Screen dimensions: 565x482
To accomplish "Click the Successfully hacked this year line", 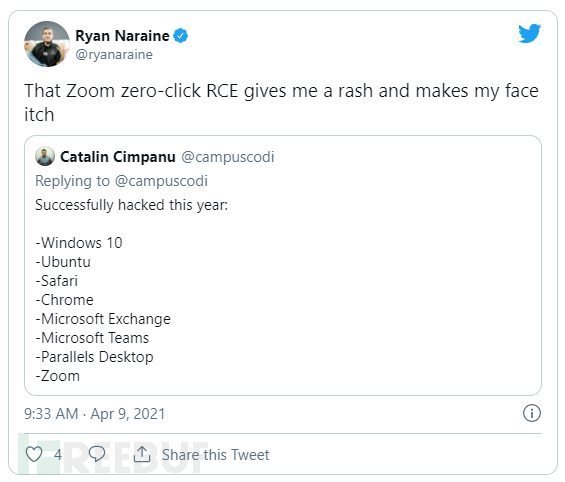I will click(132, 205).
